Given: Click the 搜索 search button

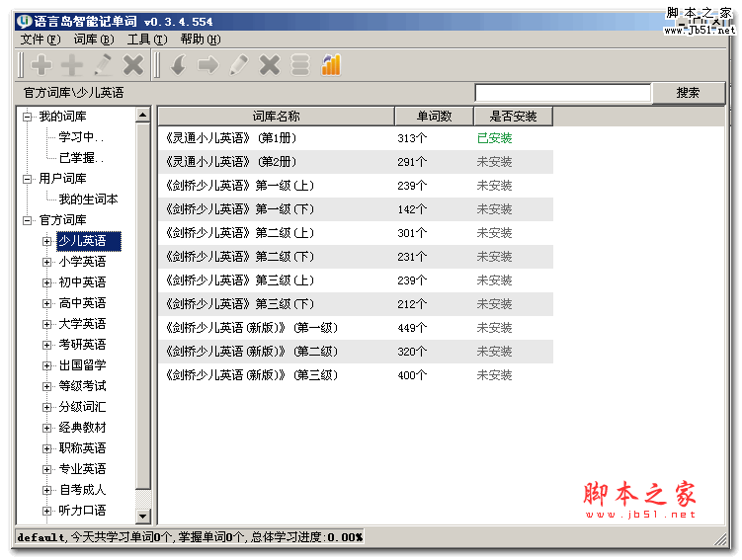Looking at the screenshot, I should pos(688,93).
